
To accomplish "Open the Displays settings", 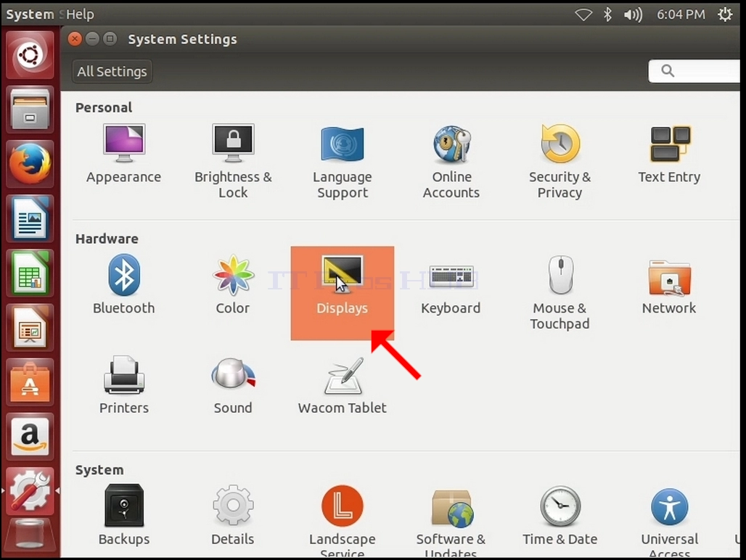I will [343, 293].
